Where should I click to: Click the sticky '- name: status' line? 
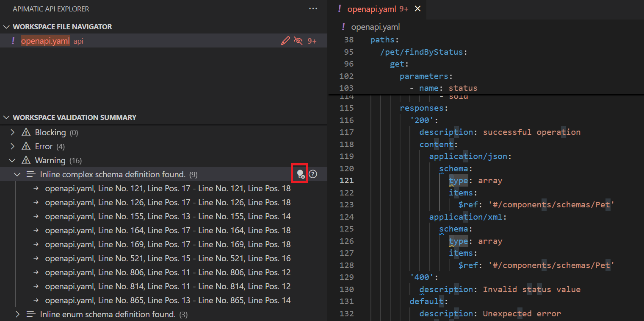[443, 88]
